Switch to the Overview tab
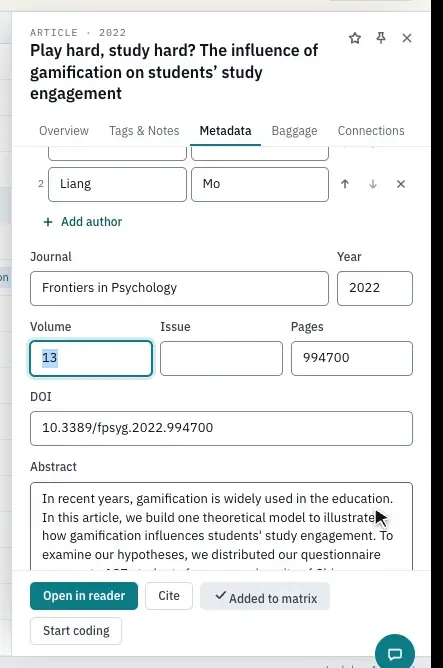This screenshot has width=443, height=668. point(64,131)
